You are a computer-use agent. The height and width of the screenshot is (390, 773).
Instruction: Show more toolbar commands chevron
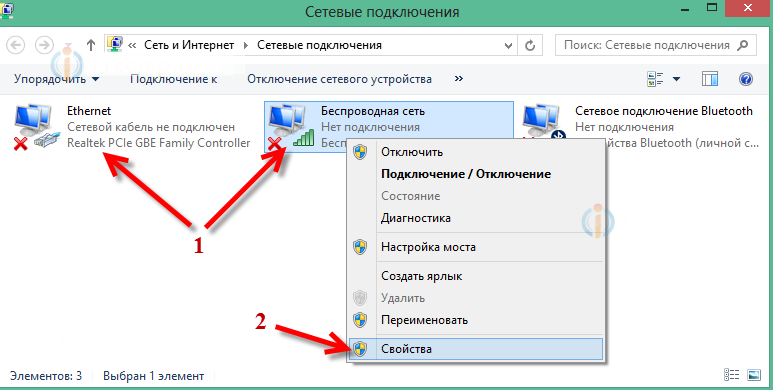458,78
